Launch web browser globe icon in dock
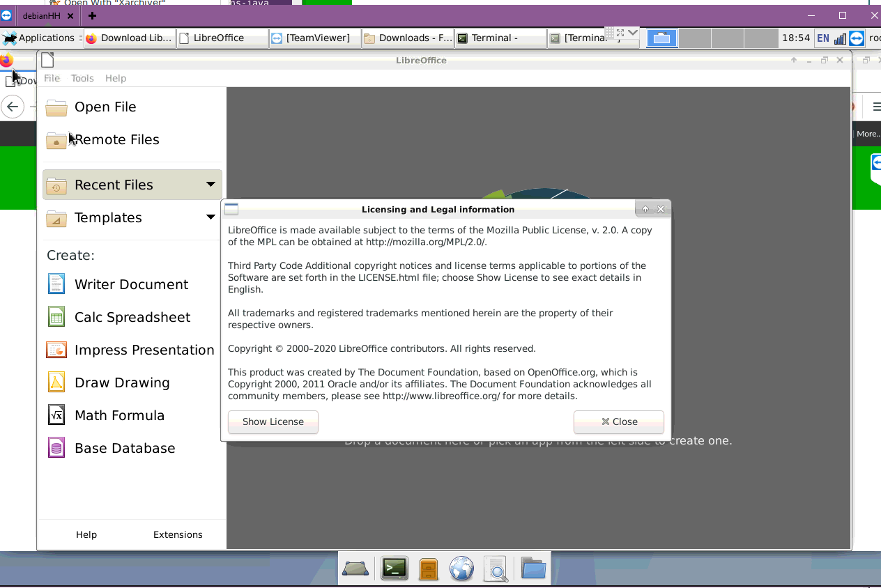This screenshot has height=588, width=881. [461, 568]
